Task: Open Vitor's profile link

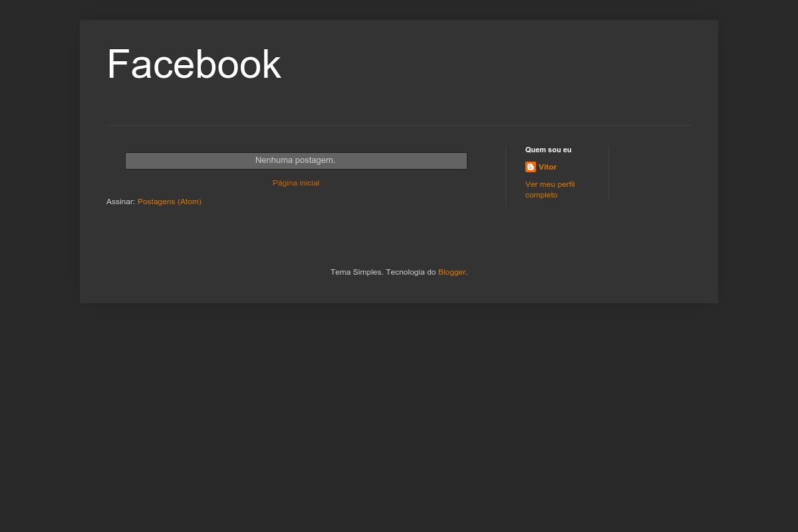Action: click(x=547, y=167)
